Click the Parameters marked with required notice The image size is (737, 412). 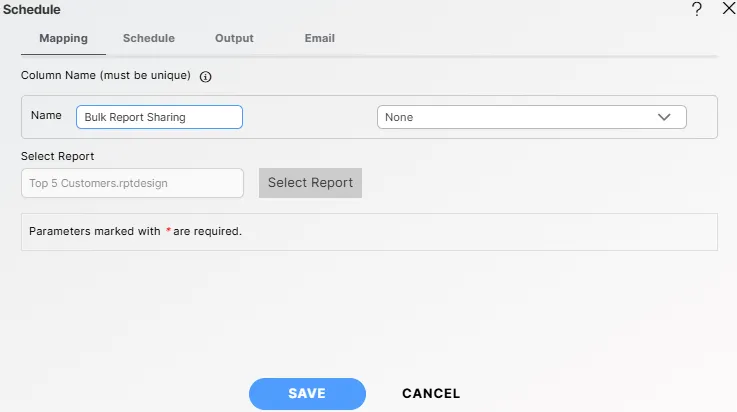coord(135,231)
